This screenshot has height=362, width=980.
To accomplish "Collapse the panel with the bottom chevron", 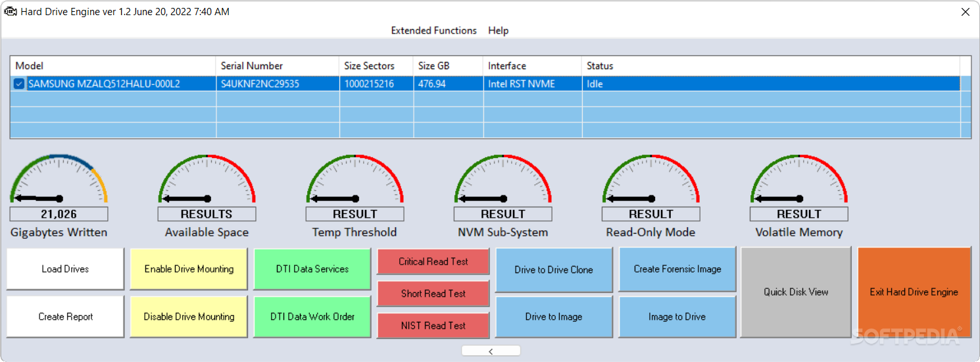I will pos(491,351).
